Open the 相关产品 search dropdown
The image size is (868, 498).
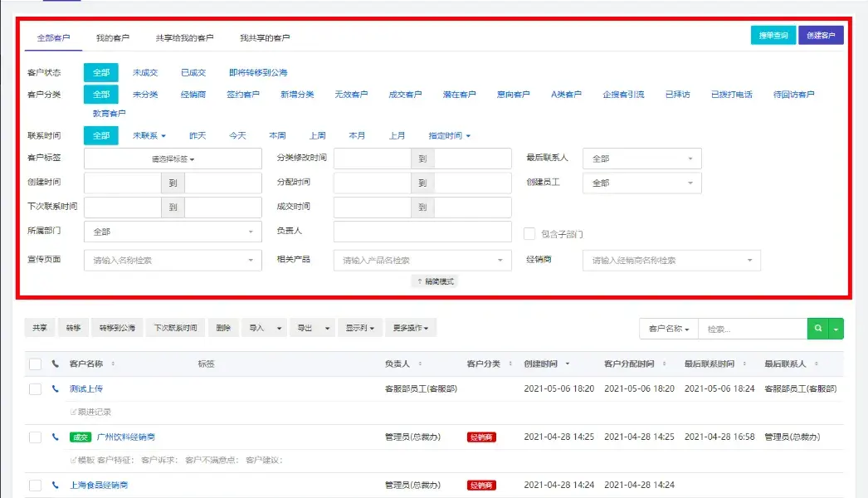422,261
